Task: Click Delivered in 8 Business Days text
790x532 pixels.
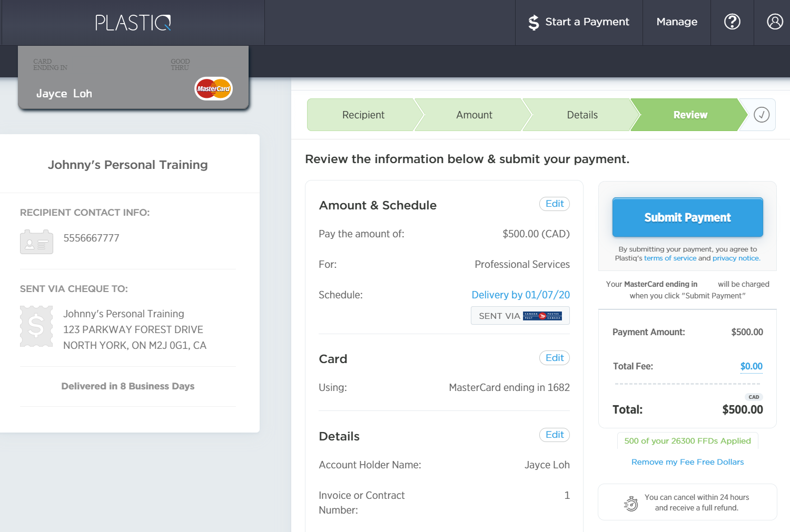Action: coord(128,386)
